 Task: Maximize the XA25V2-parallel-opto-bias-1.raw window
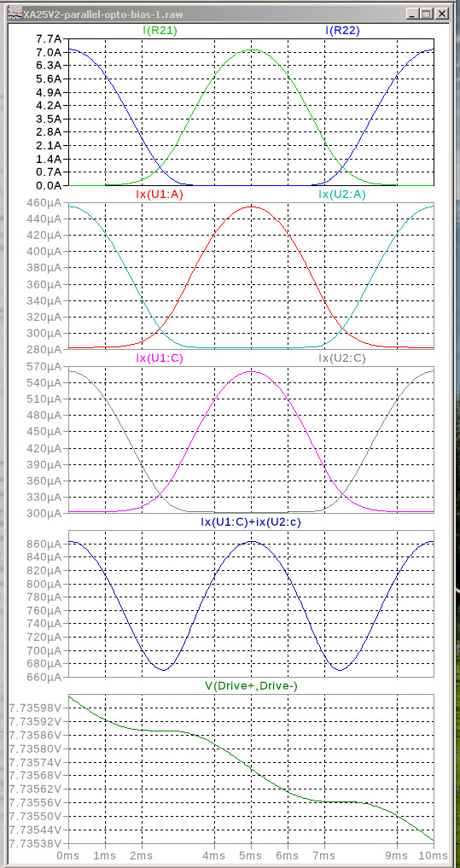tap(426, 15)
